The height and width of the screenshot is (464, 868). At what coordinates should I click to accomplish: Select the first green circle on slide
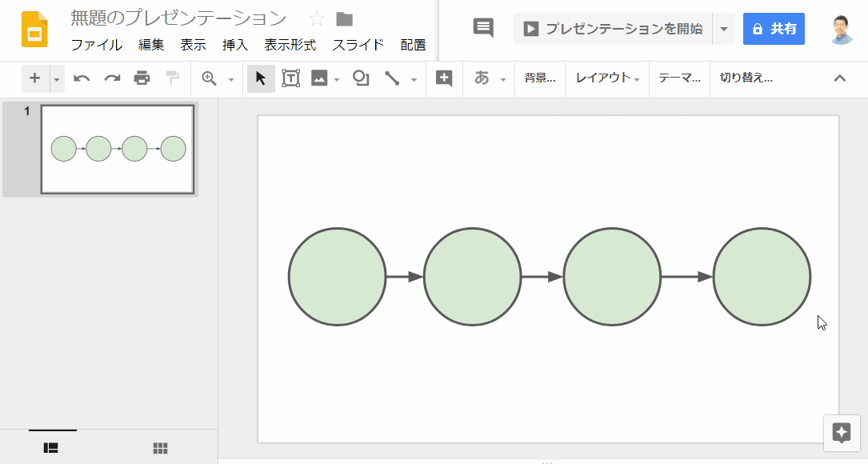click(x=337, y=277)
